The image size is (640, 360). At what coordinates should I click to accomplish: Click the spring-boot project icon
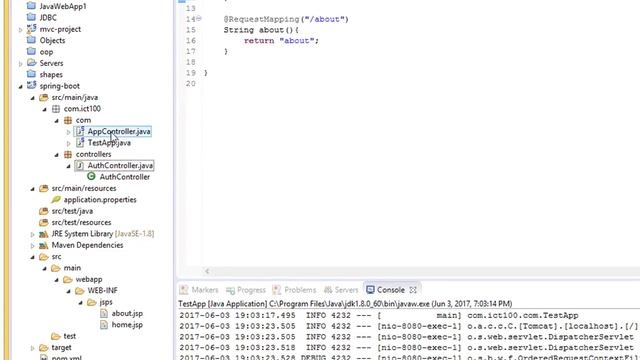(x=31, y=85)
